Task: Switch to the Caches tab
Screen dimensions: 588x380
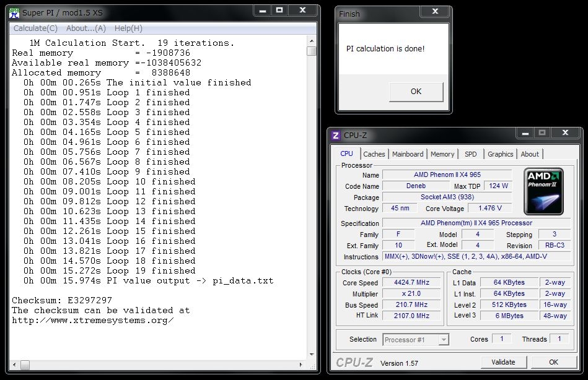Action: [374, 154]
